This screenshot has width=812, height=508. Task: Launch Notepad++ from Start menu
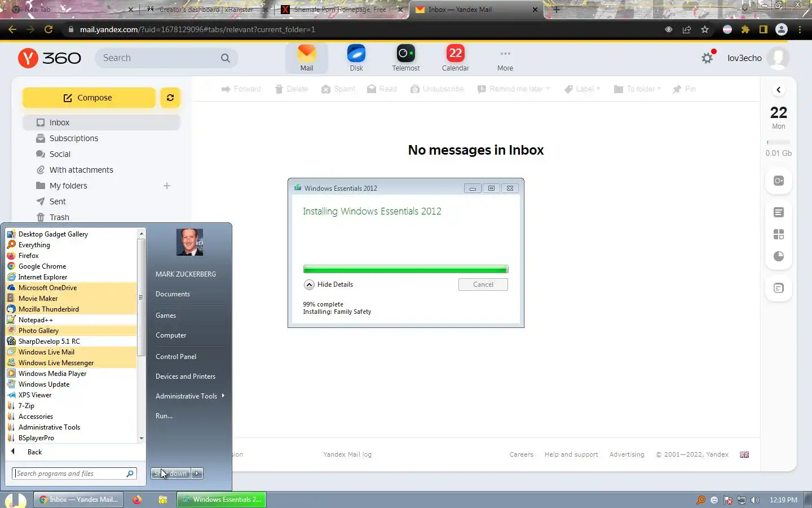71,320
